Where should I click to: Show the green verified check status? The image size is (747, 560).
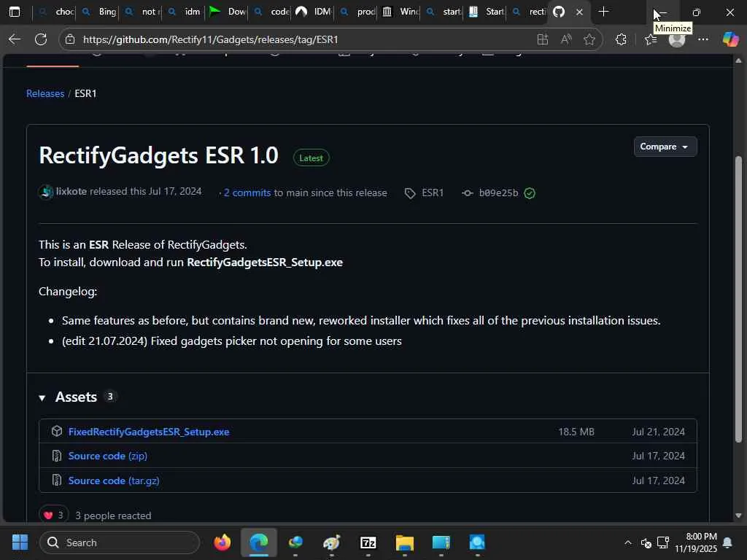point(530,192)
